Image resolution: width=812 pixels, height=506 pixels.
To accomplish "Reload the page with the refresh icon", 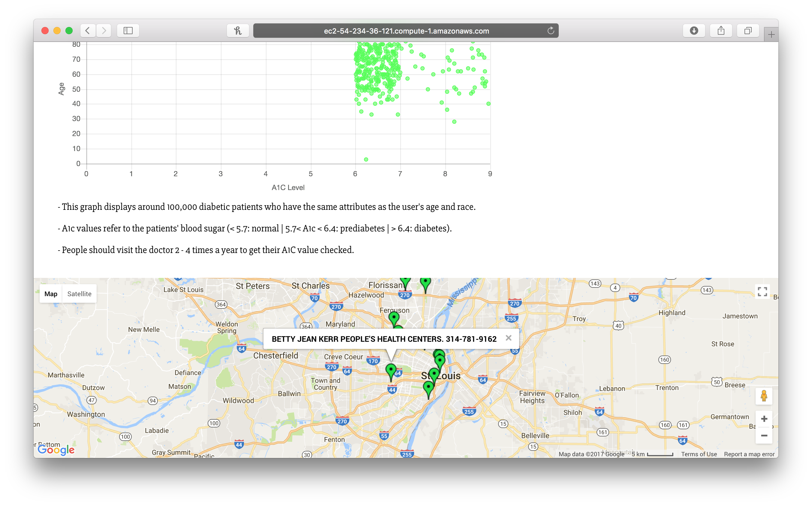I will 551,31.
